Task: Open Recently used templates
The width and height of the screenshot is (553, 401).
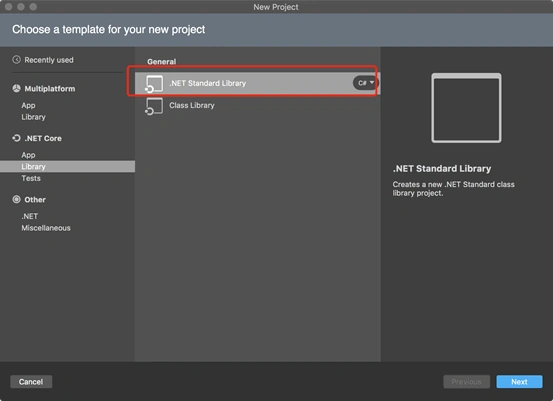Action: point(49,60)
